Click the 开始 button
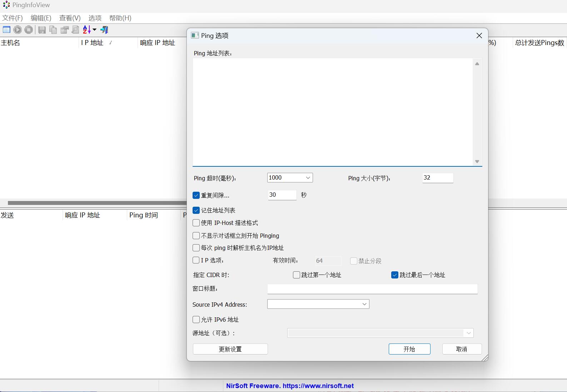The height and width of the screenshot is (392, 567). [409, 349]
